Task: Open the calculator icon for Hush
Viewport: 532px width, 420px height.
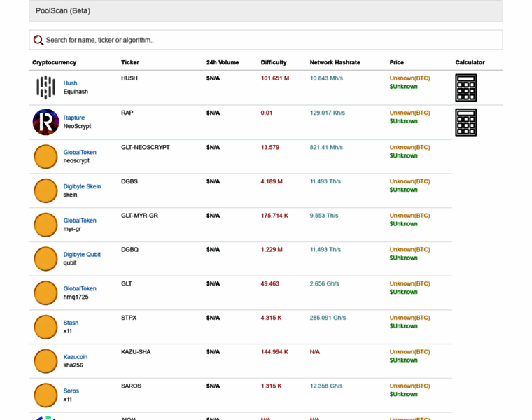Action: point(465,87)
